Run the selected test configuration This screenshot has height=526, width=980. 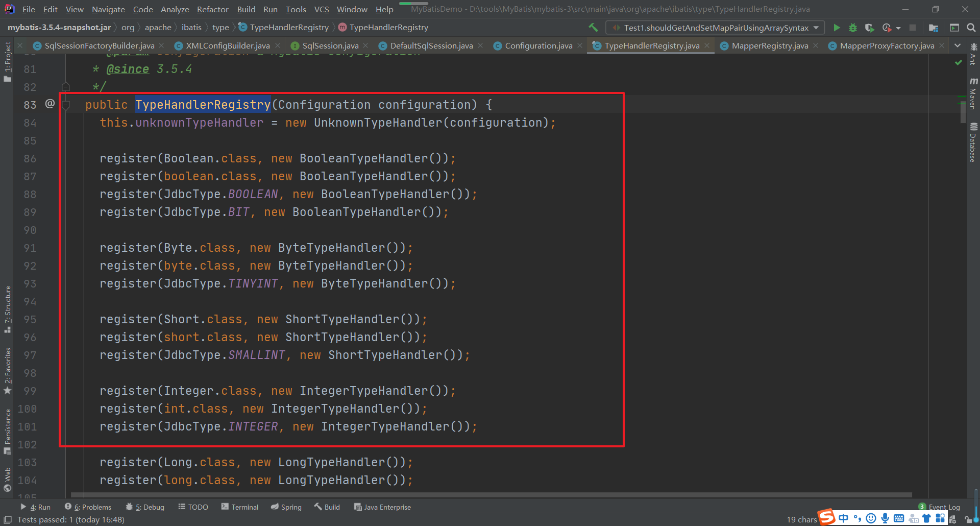837,28
